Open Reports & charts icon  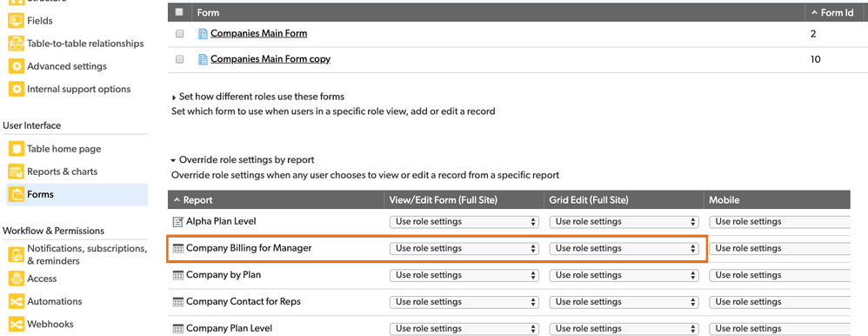tap(16, 171)
